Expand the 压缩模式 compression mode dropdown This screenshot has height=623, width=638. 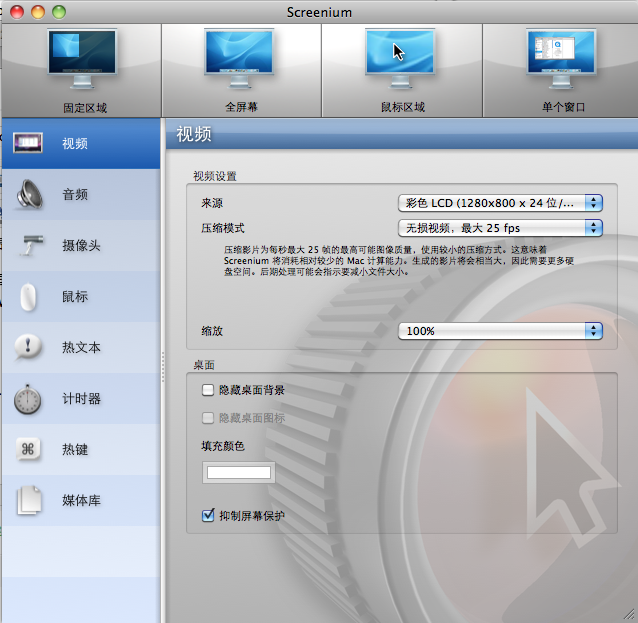pos(500,228)
